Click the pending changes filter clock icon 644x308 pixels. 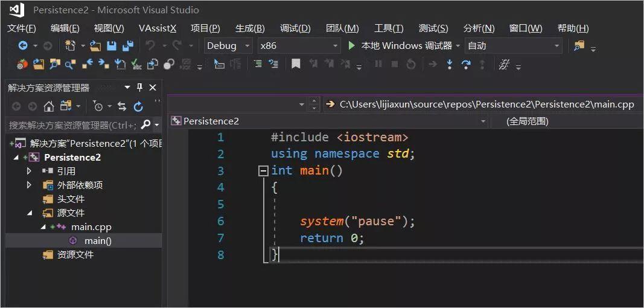coord(98,106)
